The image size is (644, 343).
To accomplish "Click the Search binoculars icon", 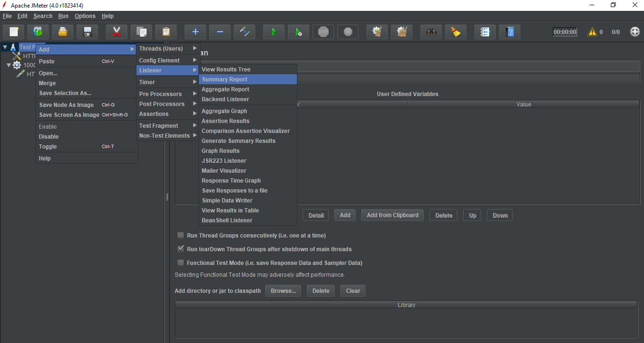I will 431,32.
